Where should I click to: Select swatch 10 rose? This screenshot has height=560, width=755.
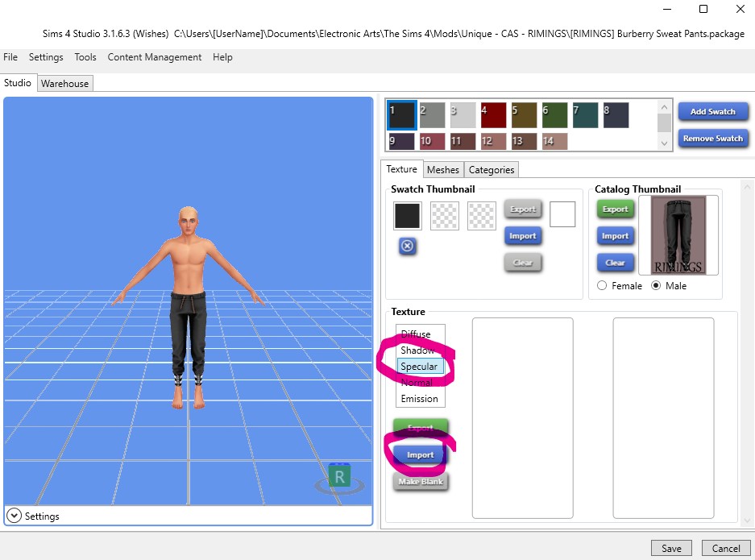tap(433, 142)
